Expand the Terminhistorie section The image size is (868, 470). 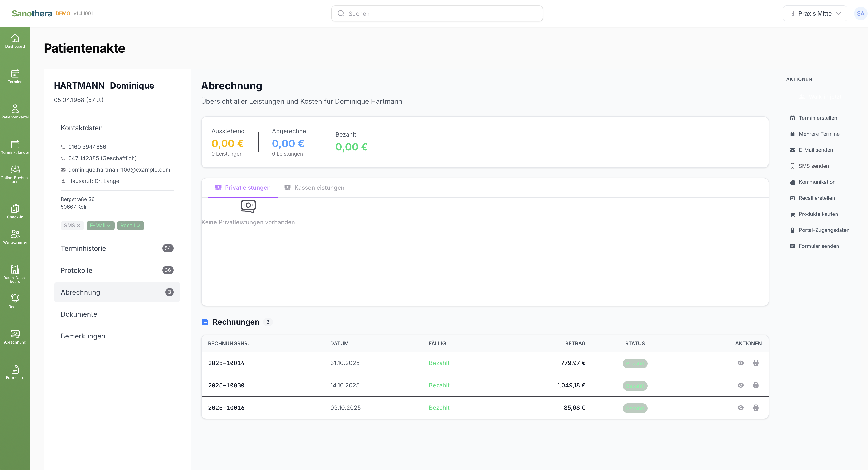click(117, 248)
